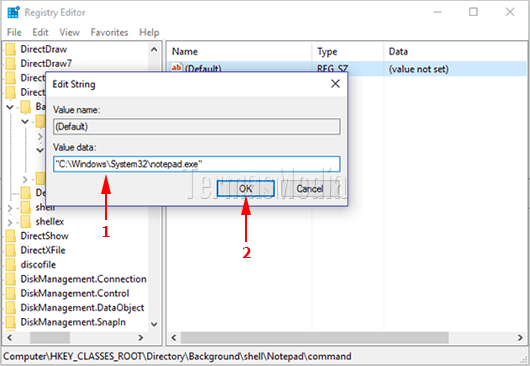
Task: Click Cancel in Edit String dialog
Action: [x=310, y=189]
